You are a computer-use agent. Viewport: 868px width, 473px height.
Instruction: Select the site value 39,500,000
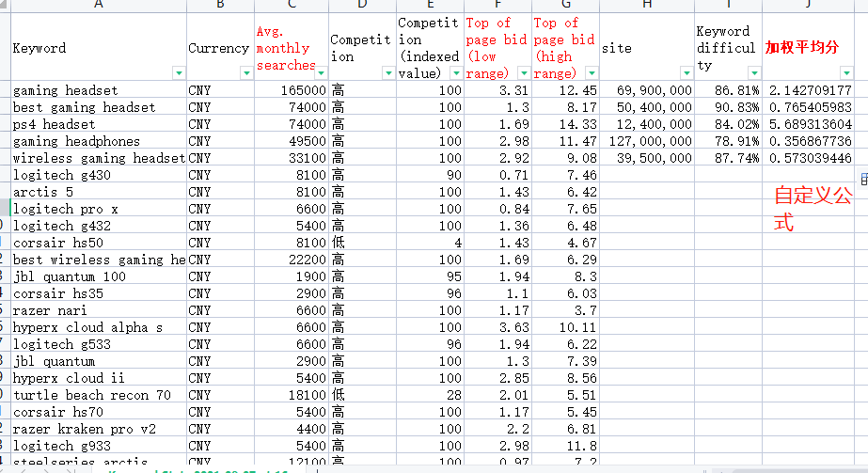pos(647,158)
